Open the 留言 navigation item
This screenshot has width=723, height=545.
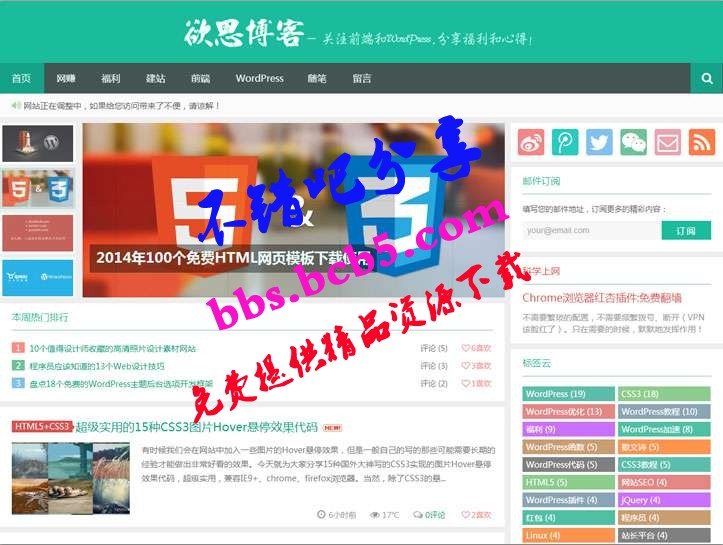click(362, 78)
